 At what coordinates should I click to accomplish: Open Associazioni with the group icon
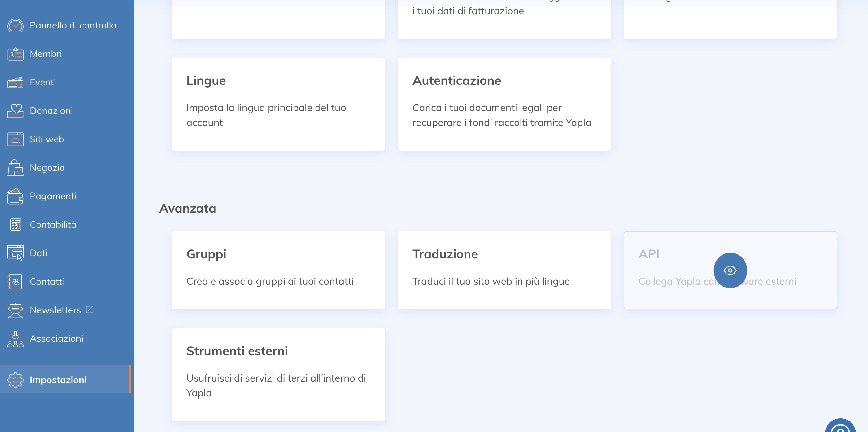point(15,338)
